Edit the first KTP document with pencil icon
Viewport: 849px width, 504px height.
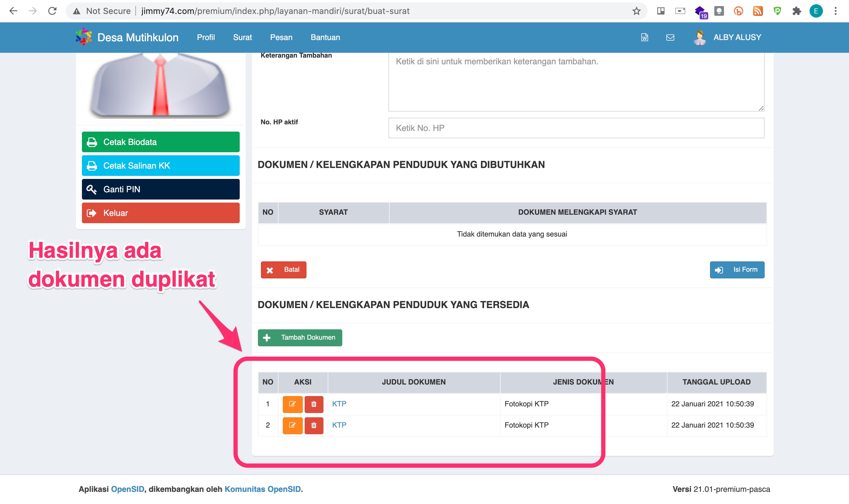point(293,404)
